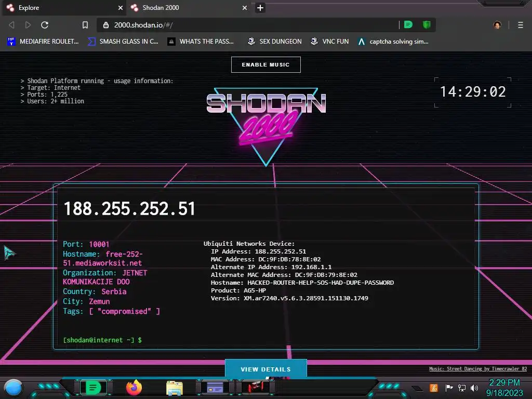This screenshot has height=399, width=532.
Task: Close the Explore tab
Action: click(121, 8)
